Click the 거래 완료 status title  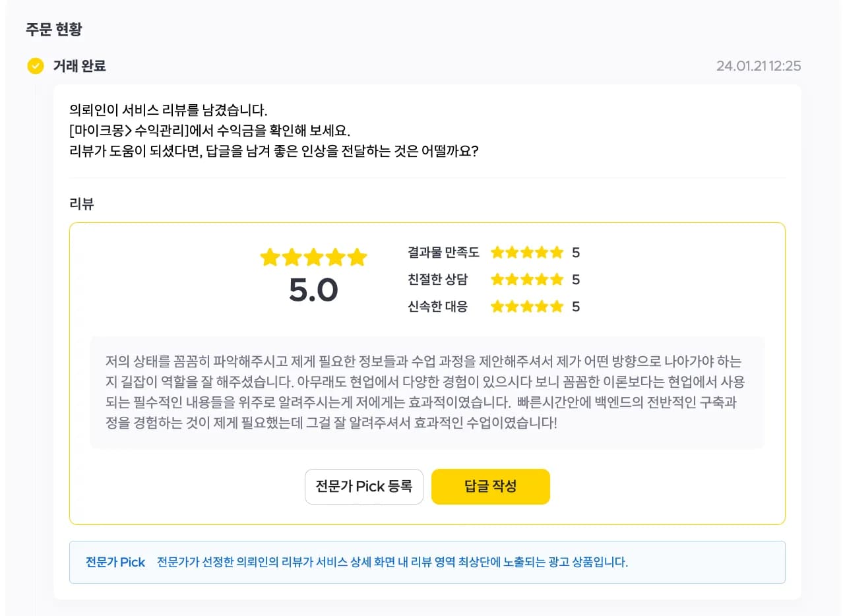click(x=79, y=66)
